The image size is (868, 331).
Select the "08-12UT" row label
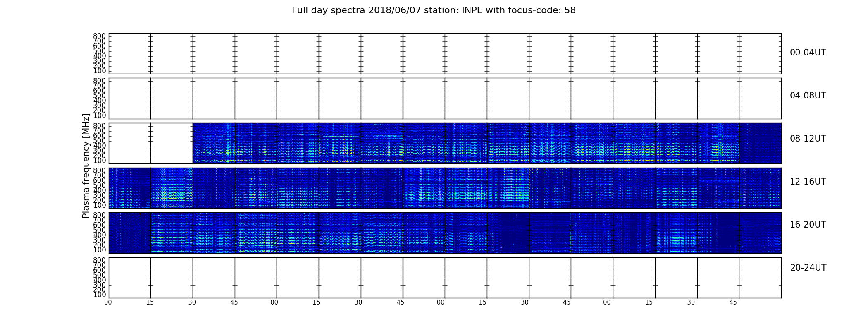(x=808, y=139)
